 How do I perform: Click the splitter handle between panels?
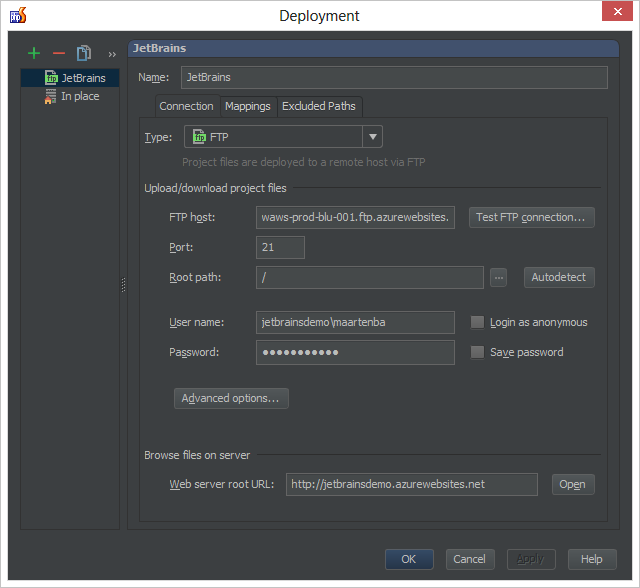point(123,285)
